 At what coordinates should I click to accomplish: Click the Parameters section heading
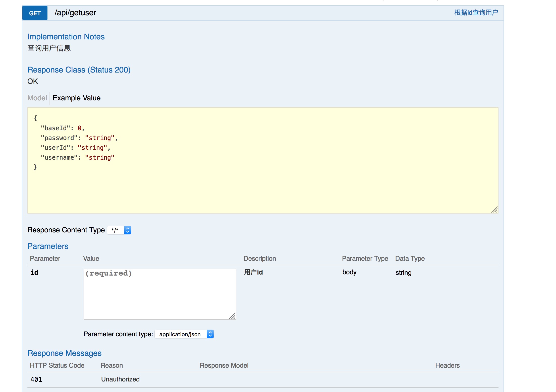pyautogui.click(x=48, y=246)
